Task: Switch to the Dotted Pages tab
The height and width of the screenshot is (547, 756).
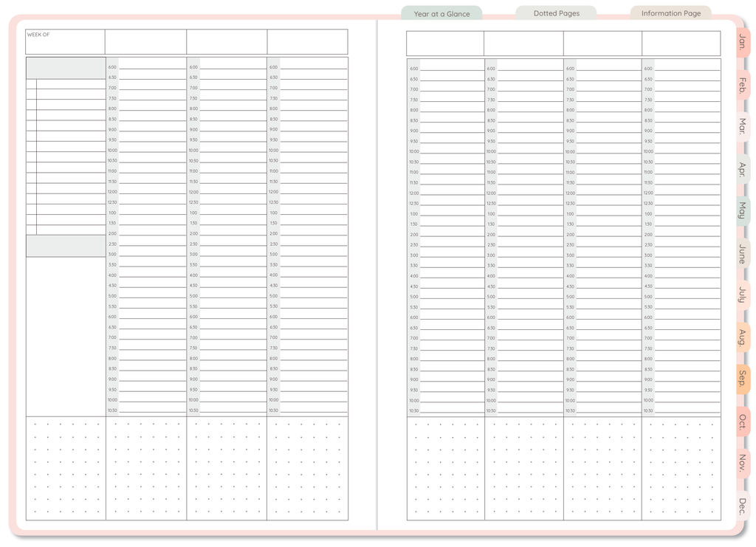Action: [556, 13]
